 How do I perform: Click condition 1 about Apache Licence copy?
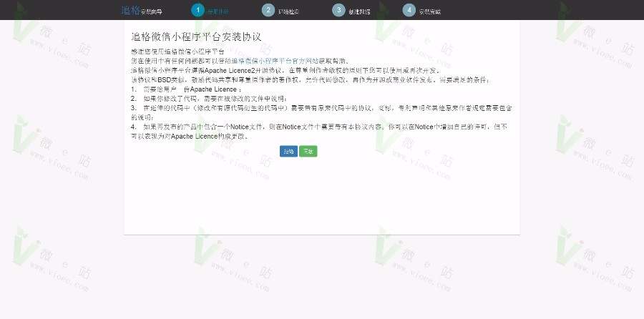click(x=187, y=89)
